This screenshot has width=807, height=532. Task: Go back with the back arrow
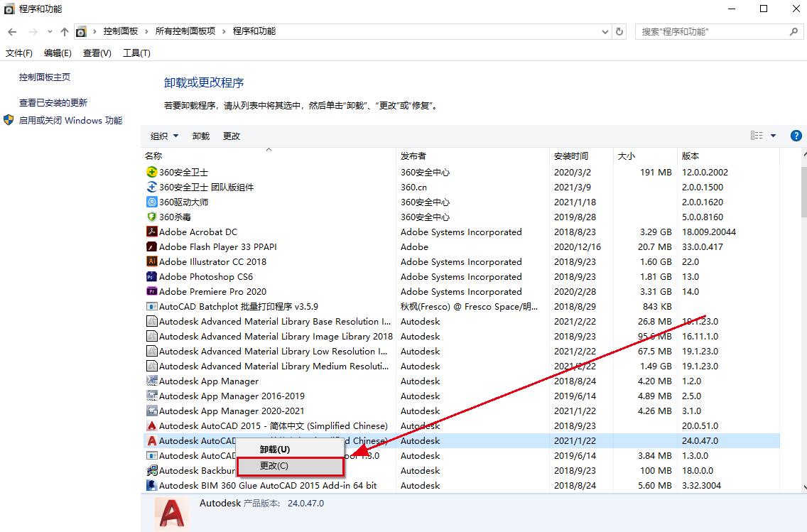[12, 32]
